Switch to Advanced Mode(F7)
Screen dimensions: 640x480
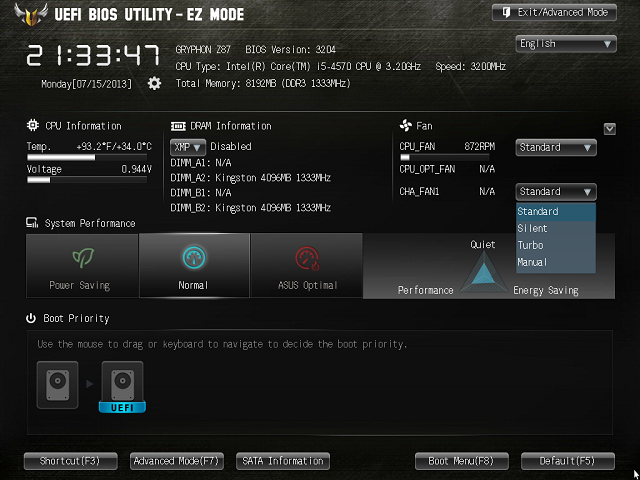177,461
